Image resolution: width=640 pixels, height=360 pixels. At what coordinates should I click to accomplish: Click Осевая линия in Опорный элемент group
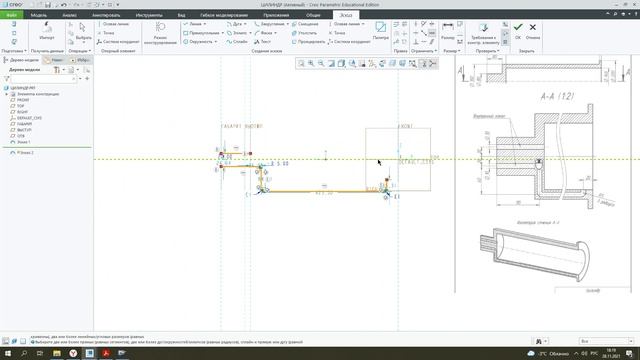[x=113, y=24]
